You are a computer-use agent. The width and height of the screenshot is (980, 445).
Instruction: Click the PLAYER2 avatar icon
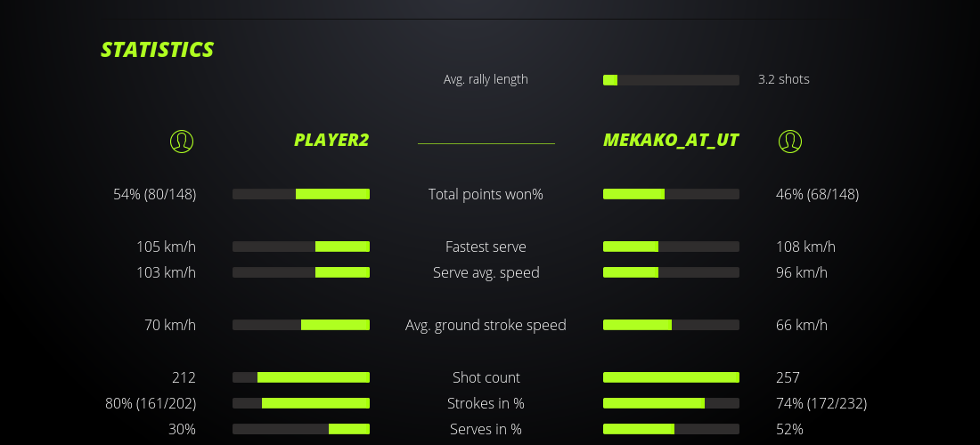pyautogui.click(x=182, y=141)
